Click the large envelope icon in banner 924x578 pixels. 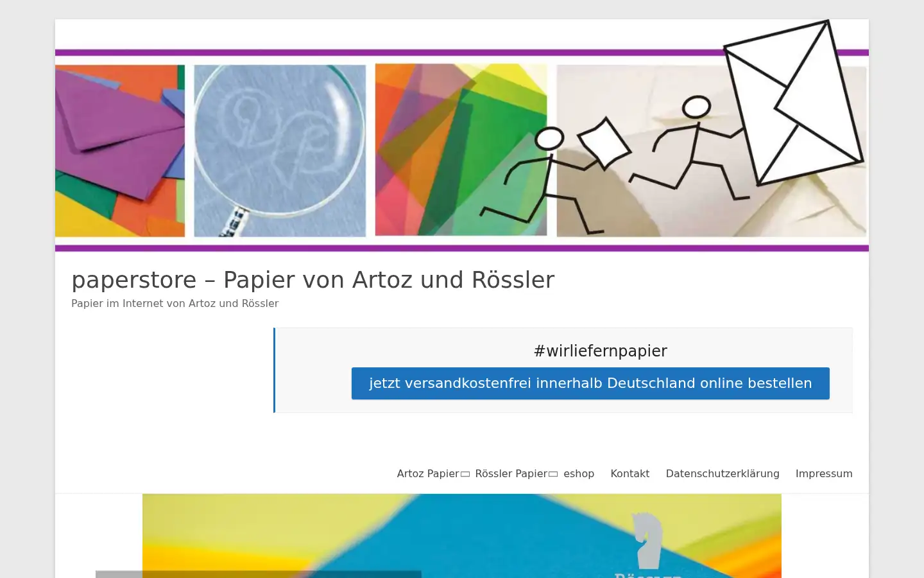pyautogui.click(x=794, y=103)
